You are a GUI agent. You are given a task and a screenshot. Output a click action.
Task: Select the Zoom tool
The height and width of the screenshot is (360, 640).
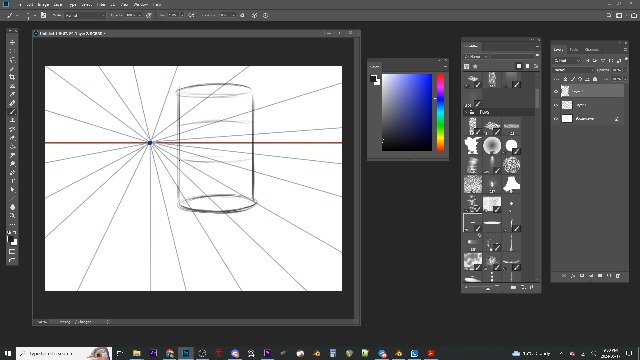[12, 216]
